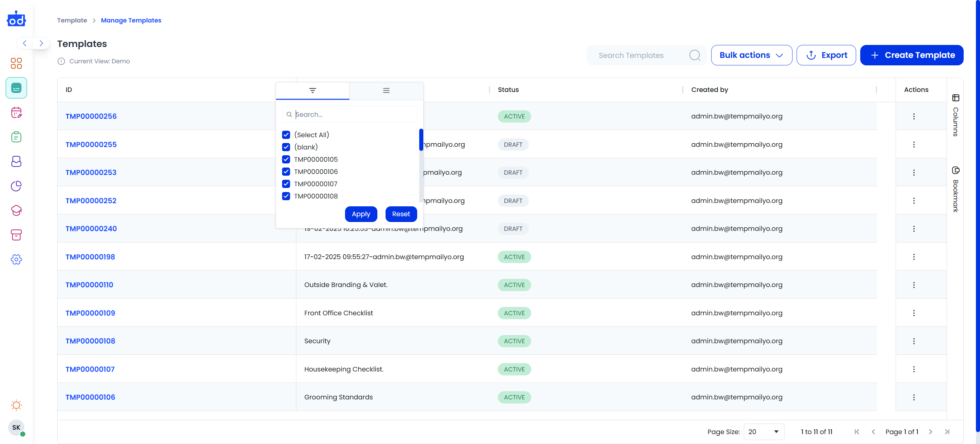Screen dimensions: 980x444
Task: Open the Columns side panel
Action: click(955, 115)
